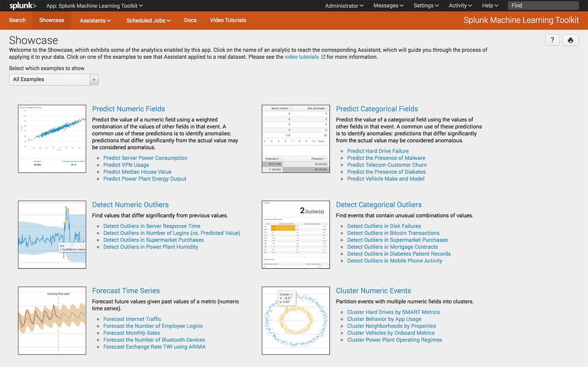Open Cluster Hard Drives by SMART Metrics
This screenshot has width=588, height=367.
tap(393, 312)
